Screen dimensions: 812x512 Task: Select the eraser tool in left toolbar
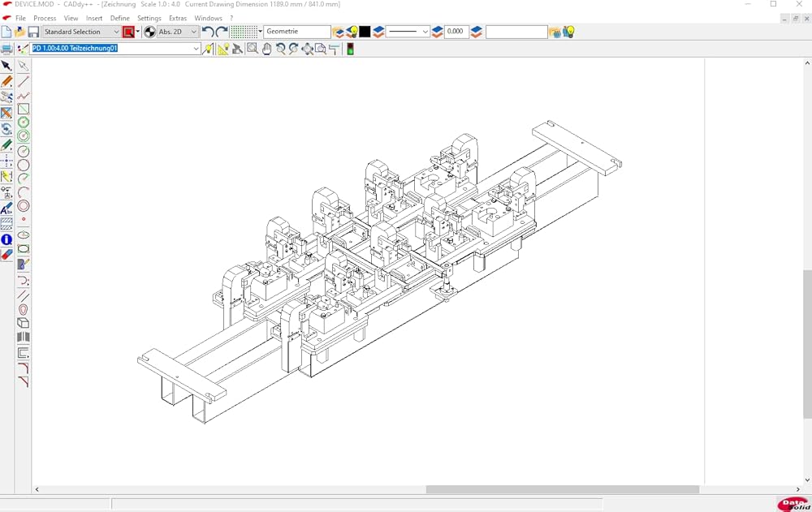tap(6, 255)
